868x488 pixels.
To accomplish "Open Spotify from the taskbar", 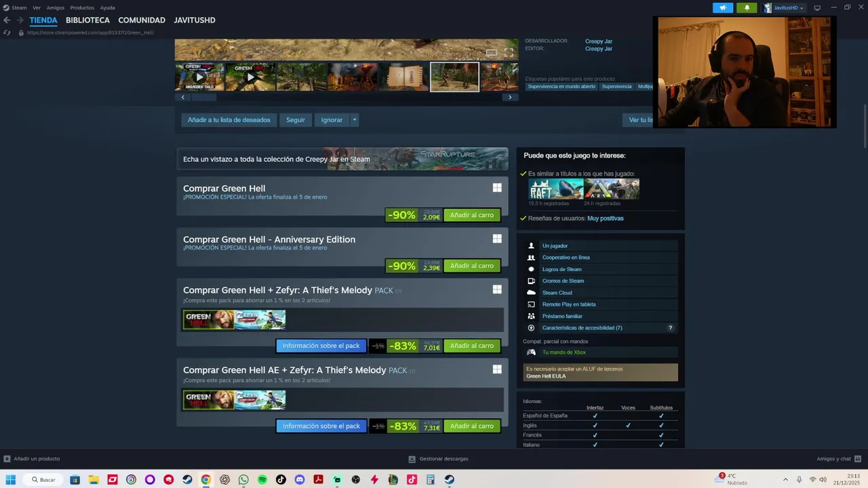I will (x=262, y=480).
